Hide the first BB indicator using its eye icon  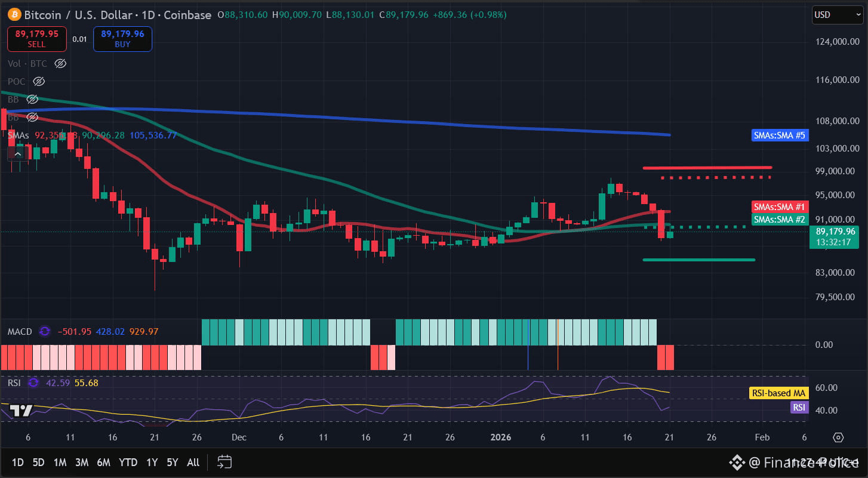point(32,99)
